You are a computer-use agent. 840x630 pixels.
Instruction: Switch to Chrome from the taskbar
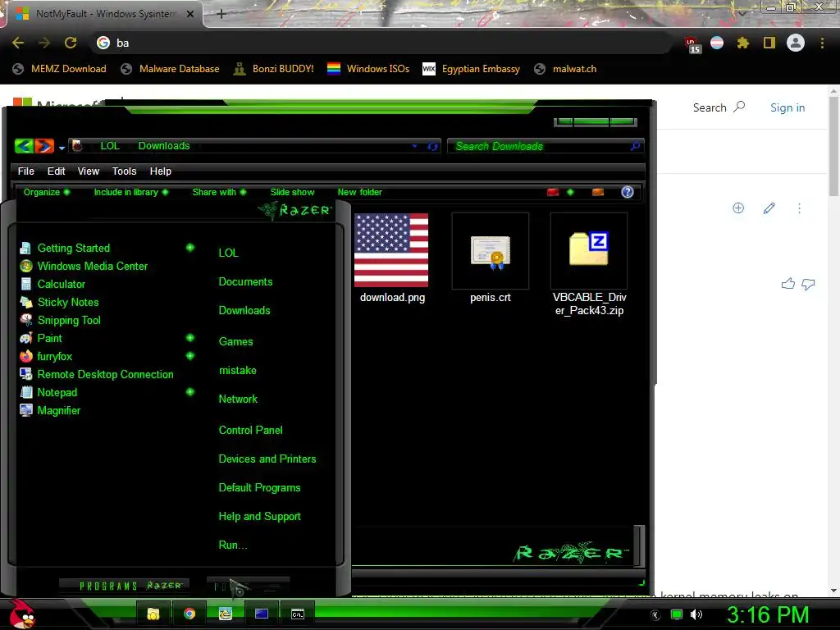(189, 614)
